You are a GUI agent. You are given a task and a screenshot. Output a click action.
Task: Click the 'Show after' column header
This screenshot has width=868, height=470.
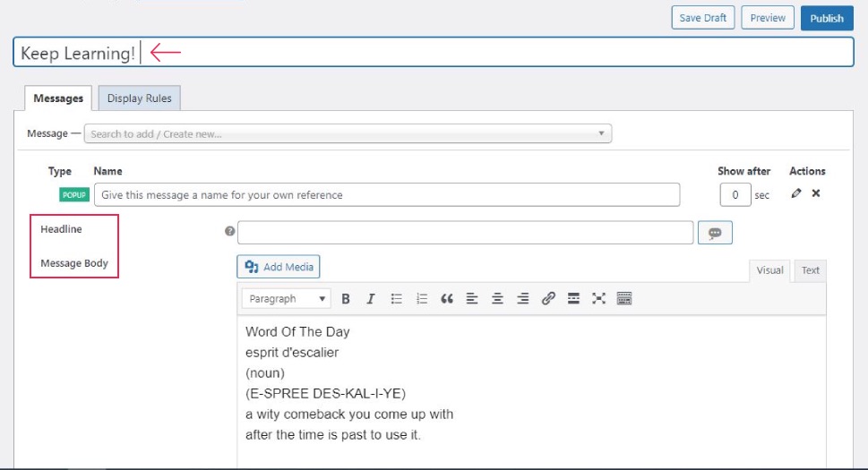[744, 171]
